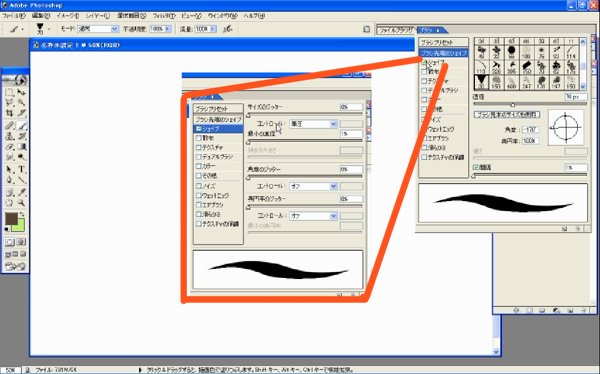Screen dimensions: 600x374
Task: Open tool preset picker arrow in options bar
Action: coord(22,29)
